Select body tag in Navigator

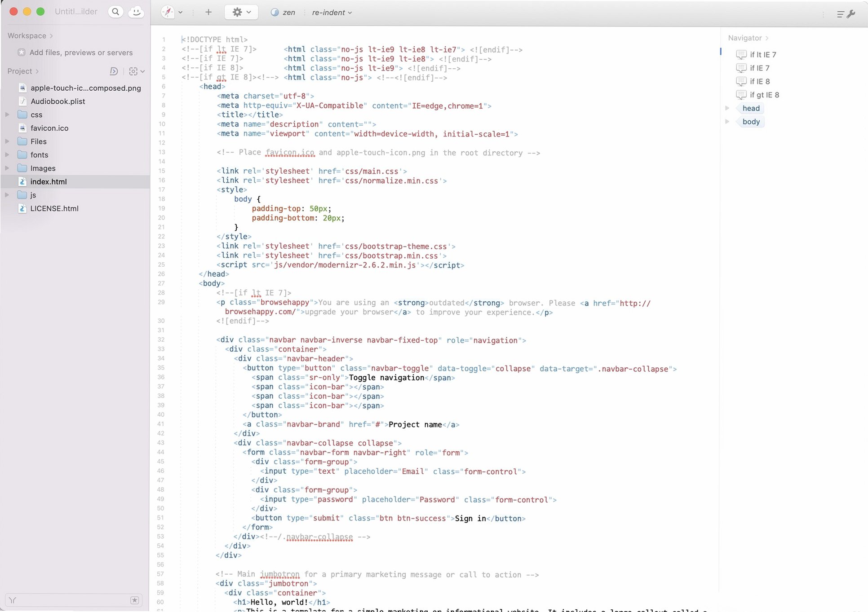[x=751, y=122]
